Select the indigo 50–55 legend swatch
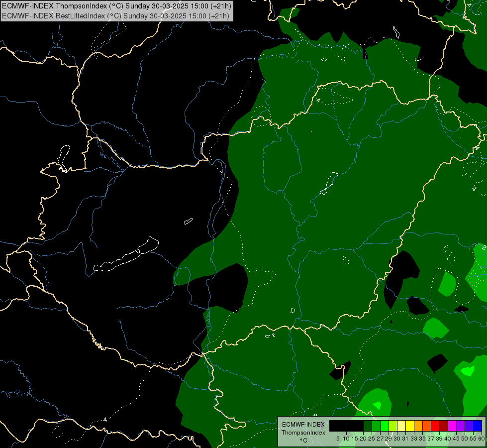The height and width of the screenshot is (448, 487). [x=469, y=426]
